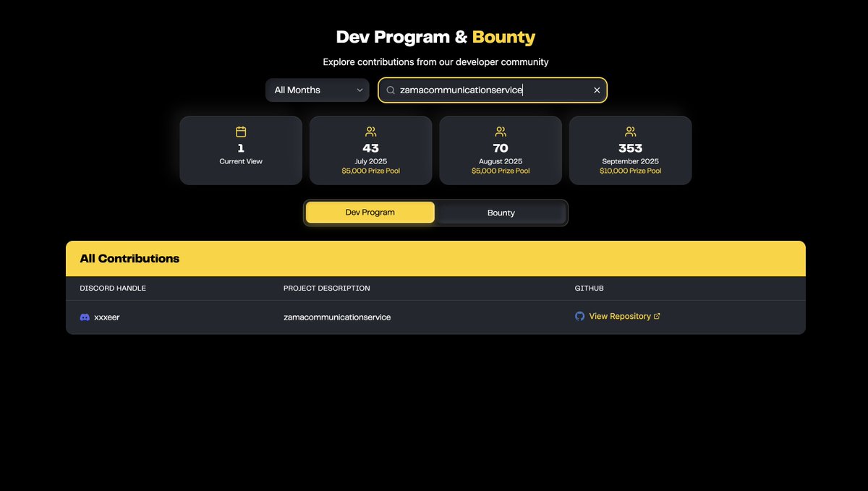Select the September 2025 card showing 353
The image size is (868, 491).
coord(631,150)
